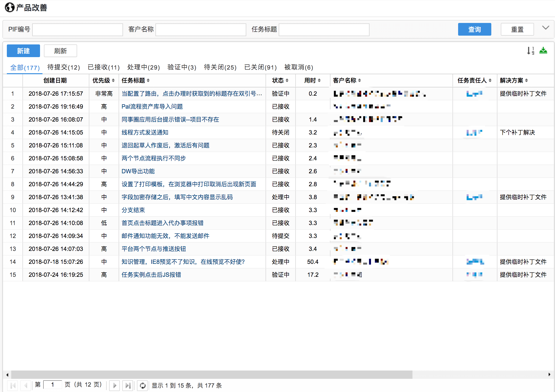This screenshot has width=555, height=392.
Task: Open the 处理中(29) tab
Action: [144, 67]
